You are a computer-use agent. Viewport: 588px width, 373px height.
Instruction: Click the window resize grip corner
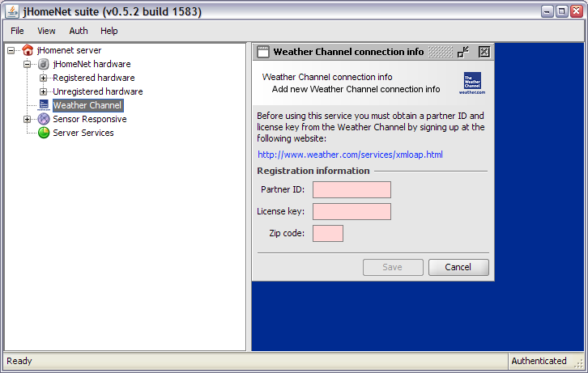(x=579, y=362)
